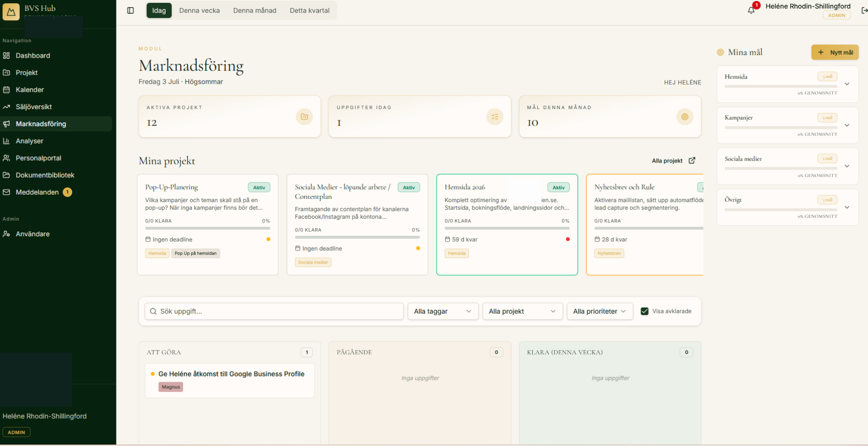Expand the Hemsida goal chevron

point(847,84)
